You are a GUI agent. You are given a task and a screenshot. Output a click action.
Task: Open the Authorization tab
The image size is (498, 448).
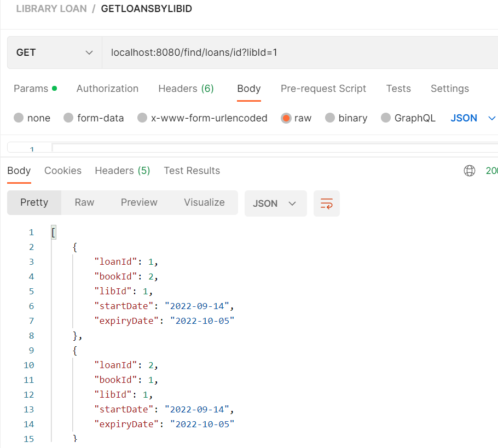tap(107, 89)
